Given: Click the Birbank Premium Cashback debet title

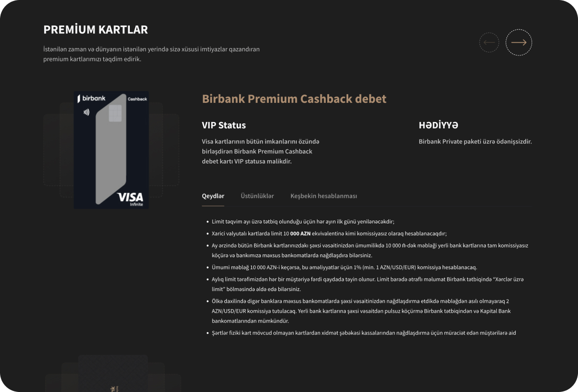Looking at the screenshot, I should point(294,99).
